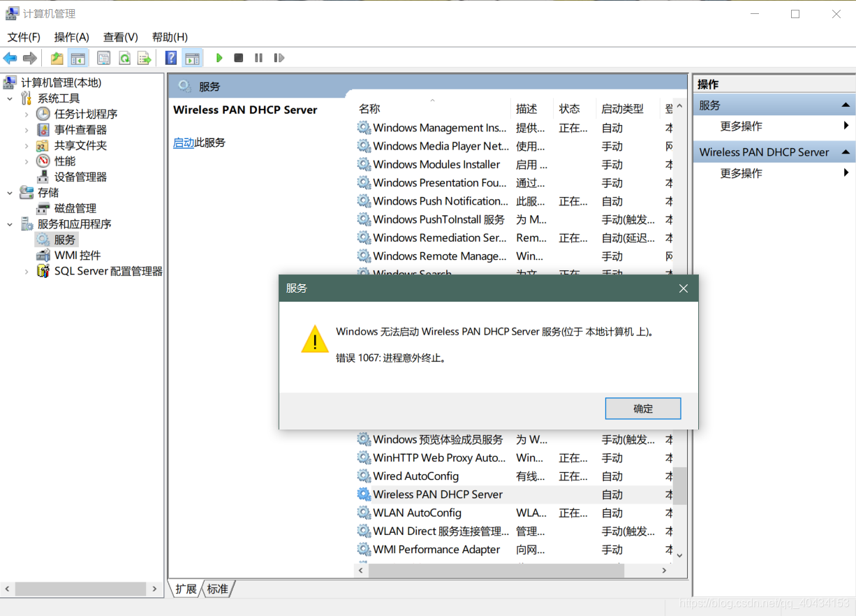The image size is (856, 616).
Task: Click the Up one level folder icon
Action: pos(57,58)
